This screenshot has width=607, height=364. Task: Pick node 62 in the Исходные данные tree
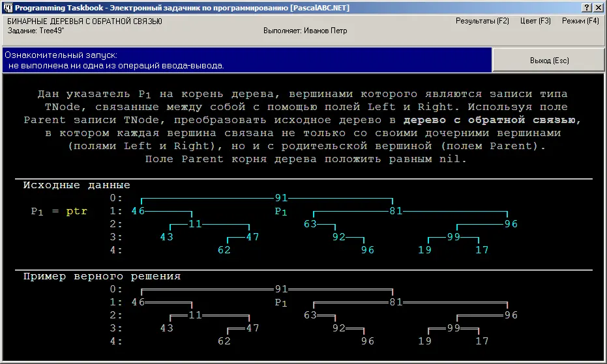[x=224, y=250]
